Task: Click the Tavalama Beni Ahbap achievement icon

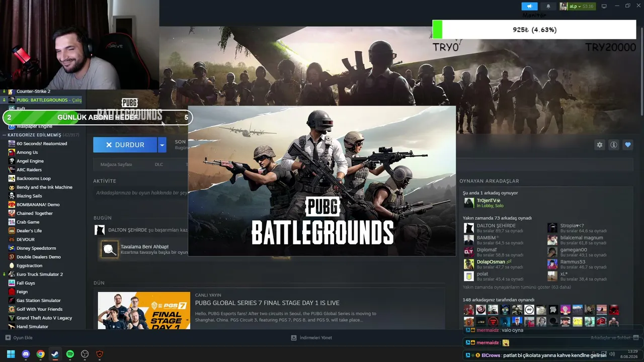Action: 110,249
